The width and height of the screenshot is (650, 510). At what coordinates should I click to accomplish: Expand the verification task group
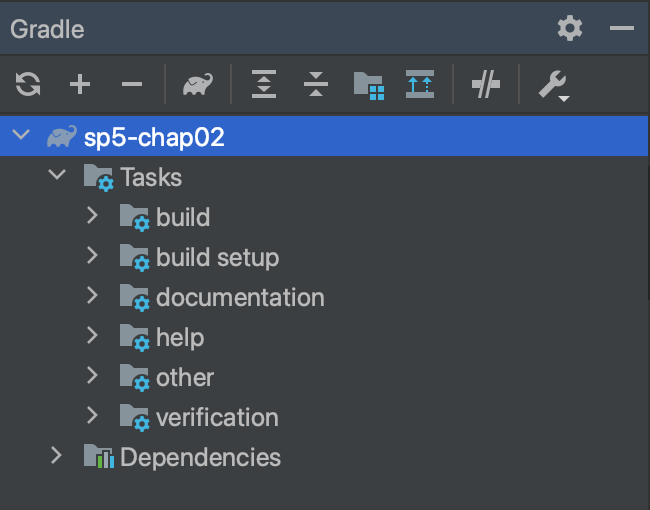point(92,415)
